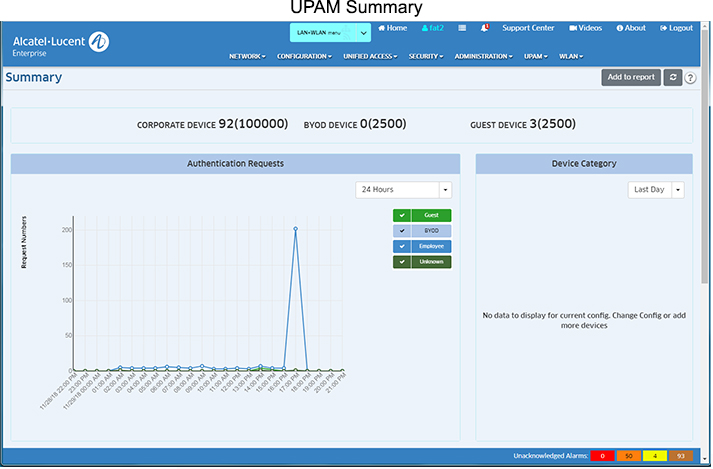713x469 pixels.
Task: Click the BYOD DEVICE 0(2500) count
Action: click(355, 124)
